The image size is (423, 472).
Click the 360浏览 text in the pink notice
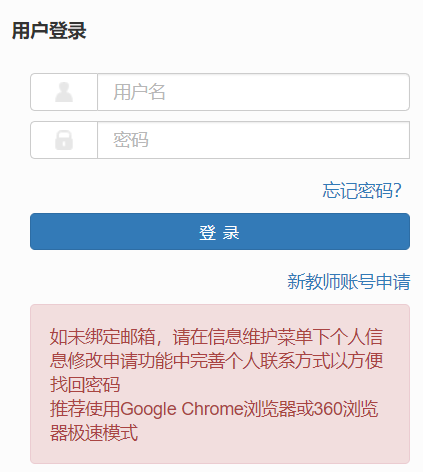pos(346,409)
